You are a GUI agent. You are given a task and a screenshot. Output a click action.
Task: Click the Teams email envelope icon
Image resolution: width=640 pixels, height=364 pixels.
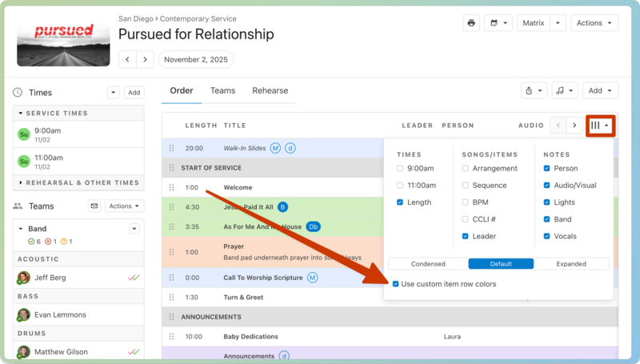[x=94, y=206]
